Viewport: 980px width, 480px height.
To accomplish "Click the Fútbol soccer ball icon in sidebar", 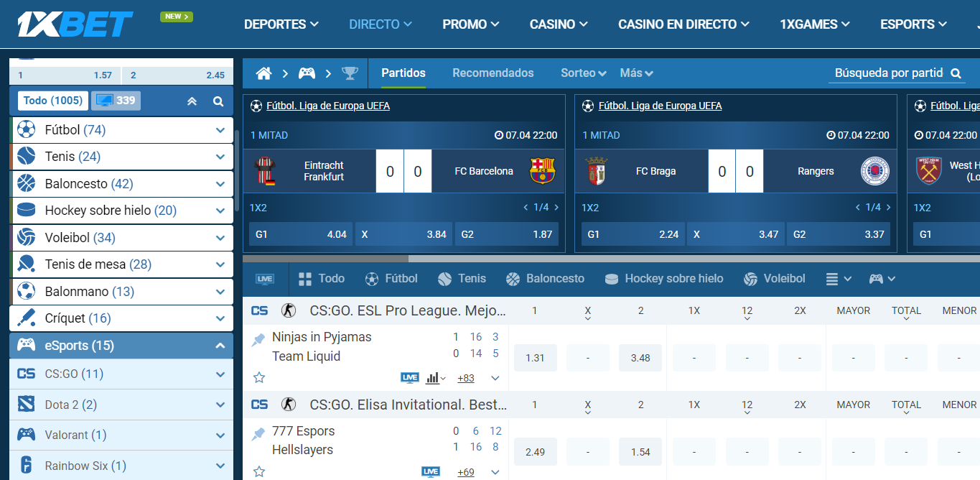I will (27, 129).
